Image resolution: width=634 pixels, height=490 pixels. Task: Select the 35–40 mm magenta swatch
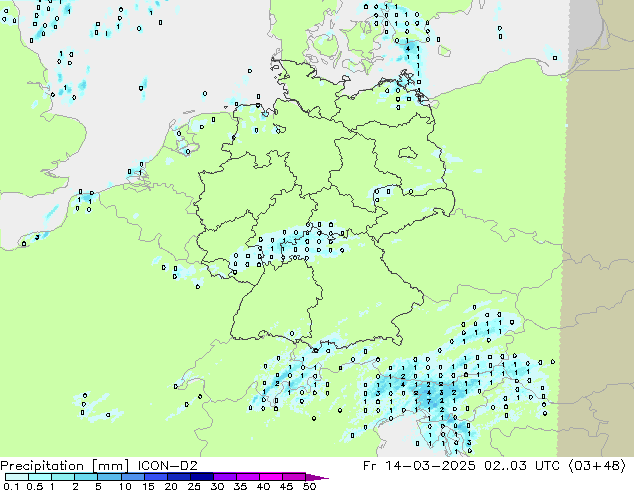[x=247, y=477]
